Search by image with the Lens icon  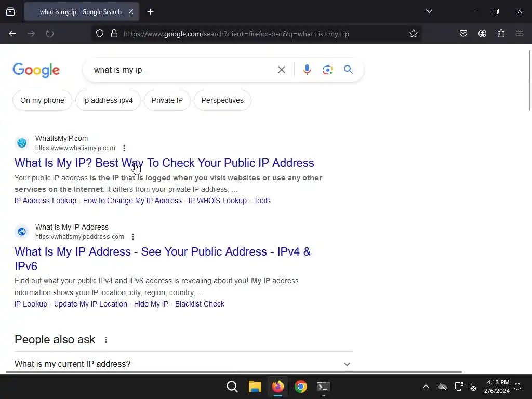point(328,70)
